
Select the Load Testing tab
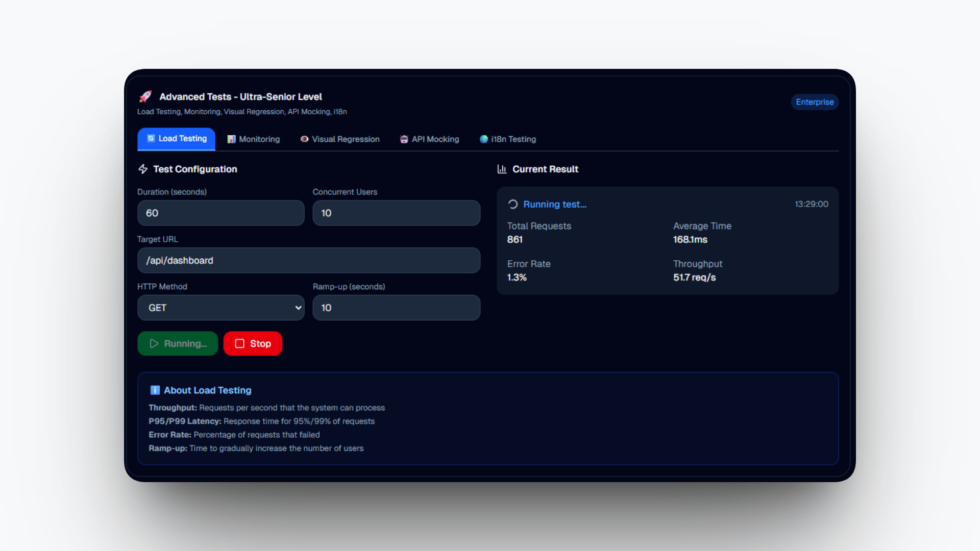point(177,139)
